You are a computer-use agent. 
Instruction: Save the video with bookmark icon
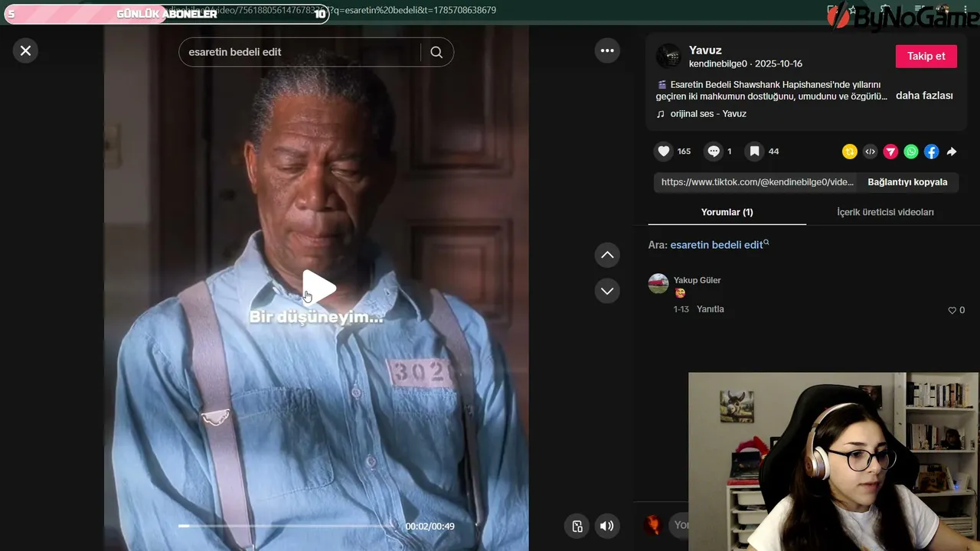coord(754,152)
